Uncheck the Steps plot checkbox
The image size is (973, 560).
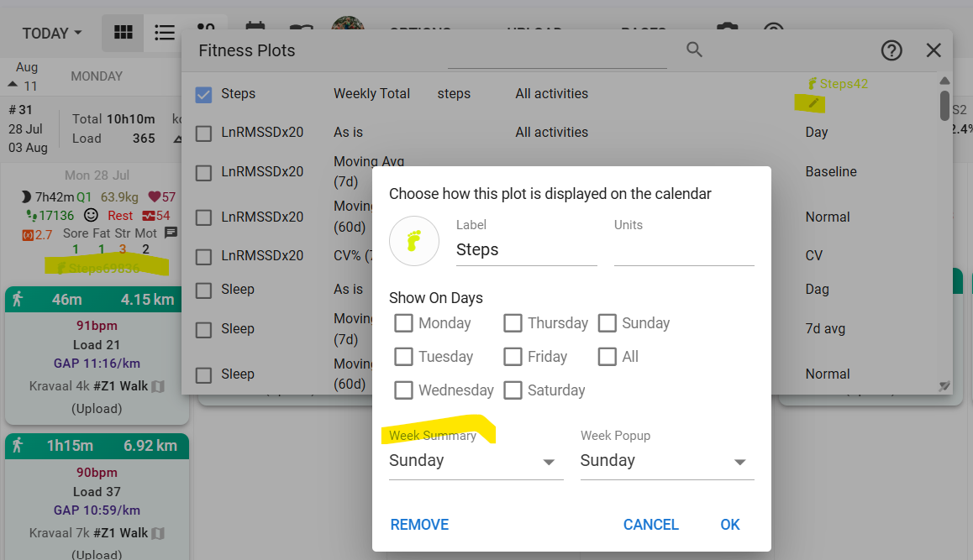tap(203, 94)
